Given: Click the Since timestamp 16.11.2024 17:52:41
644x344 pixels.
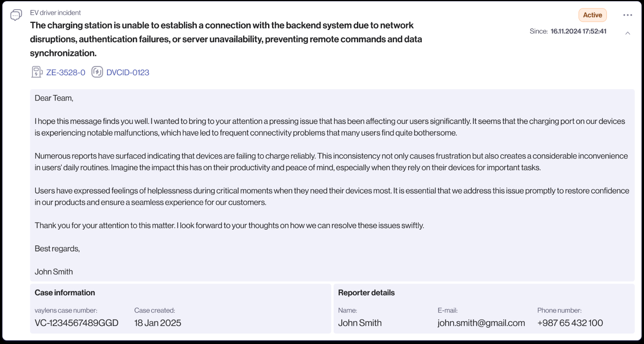Looking at the screenshot, I should click(578, 31).
